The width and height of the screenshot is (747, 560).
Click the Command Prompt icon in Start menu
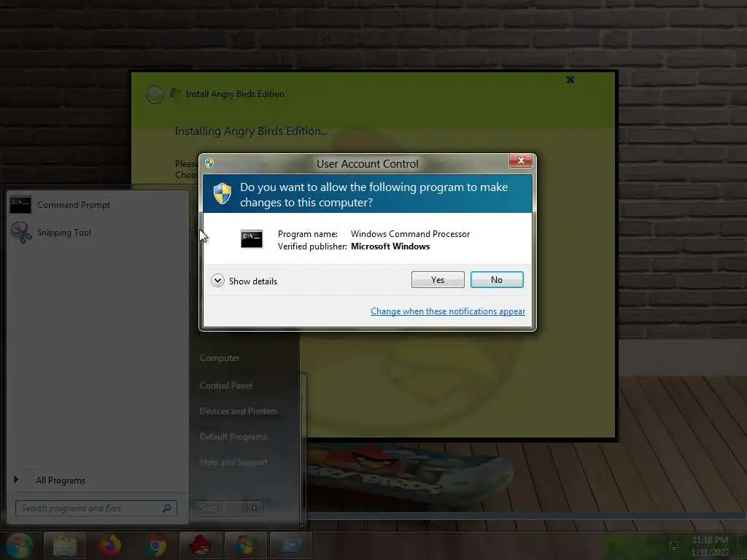(20, 205)
